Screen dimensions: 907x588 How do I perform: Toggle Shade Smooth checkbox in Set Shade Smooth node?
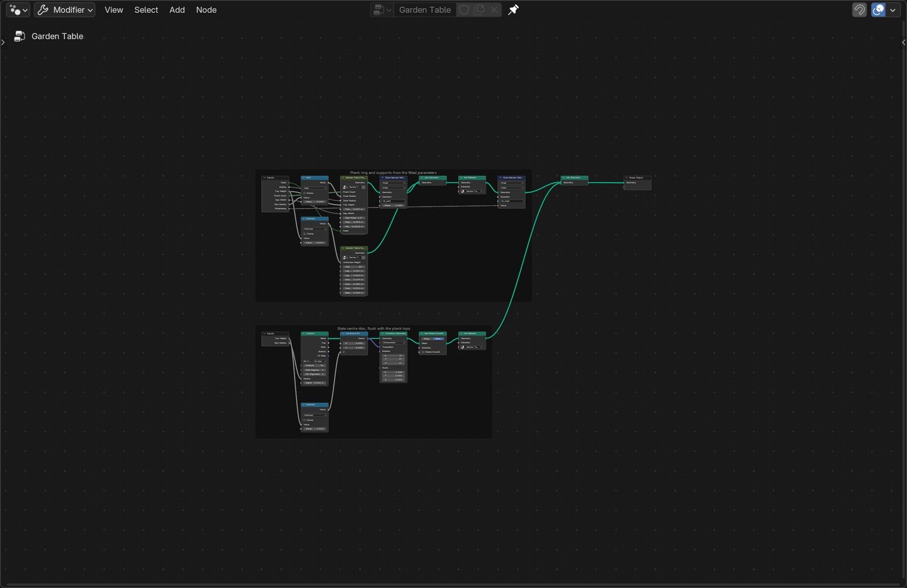(x=423, y=352)
